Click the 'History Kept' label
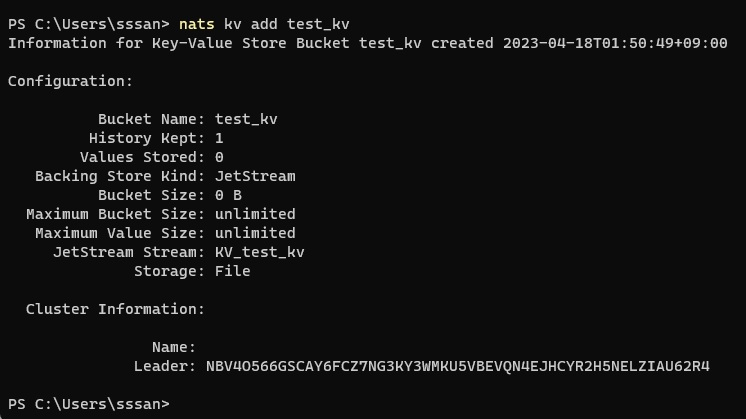The width and height of the screenshot is (746, 419). point(147,138)
